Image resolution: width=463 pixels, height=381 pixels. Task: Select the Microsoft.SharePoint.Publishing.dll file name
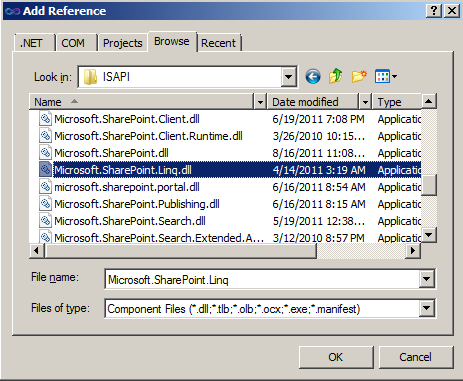[137, 204]
